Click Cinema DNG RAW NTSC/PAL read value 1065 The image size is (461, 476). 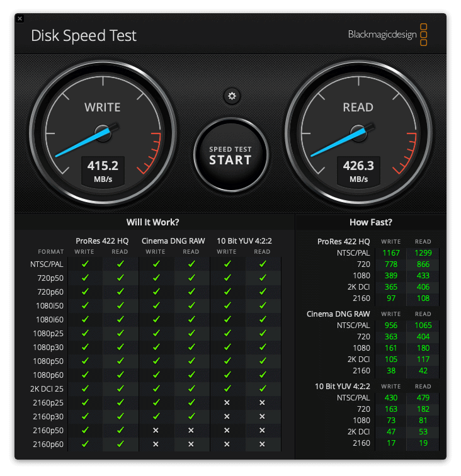(423, 326)
